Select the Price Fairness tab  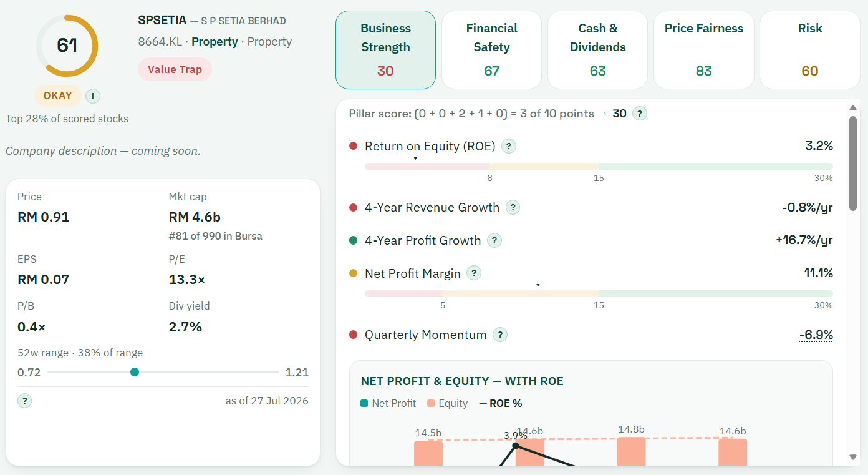pyautogui.click(x=703, y=50)
